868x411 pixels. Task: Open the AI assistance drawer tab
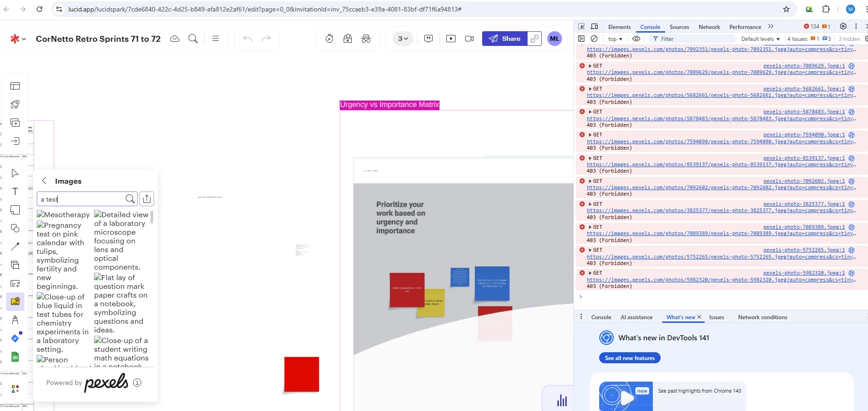pos(636,317)
